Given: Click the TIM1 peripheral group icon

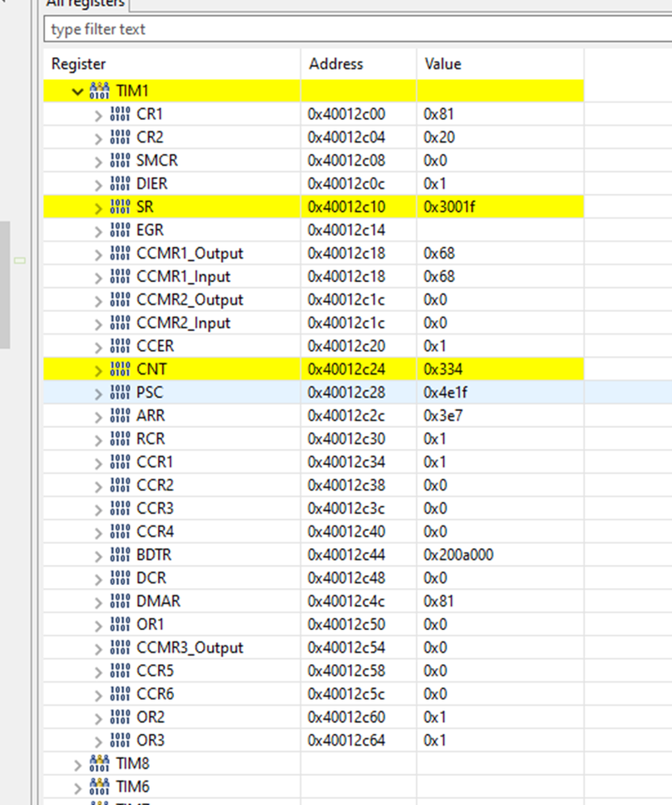Looking at the screenshot, I should pyautogui.click(x=99, y=90).
